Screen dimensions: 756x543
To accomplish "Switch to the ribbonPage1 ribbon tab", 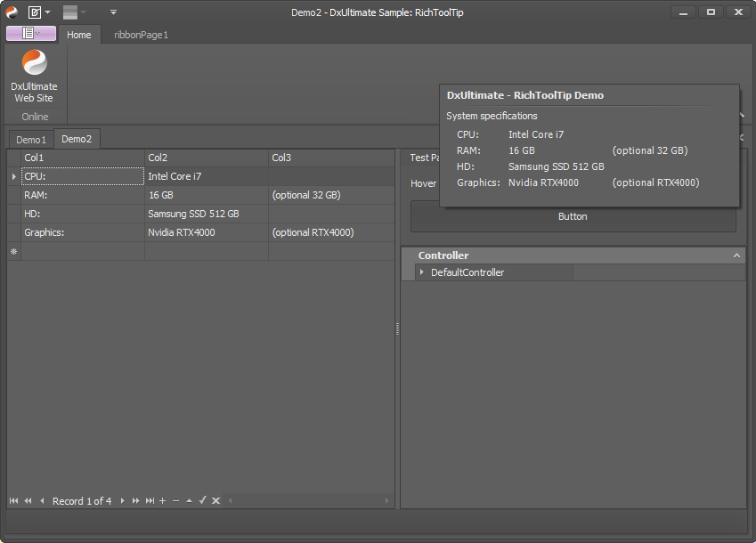I will [141, 35].
